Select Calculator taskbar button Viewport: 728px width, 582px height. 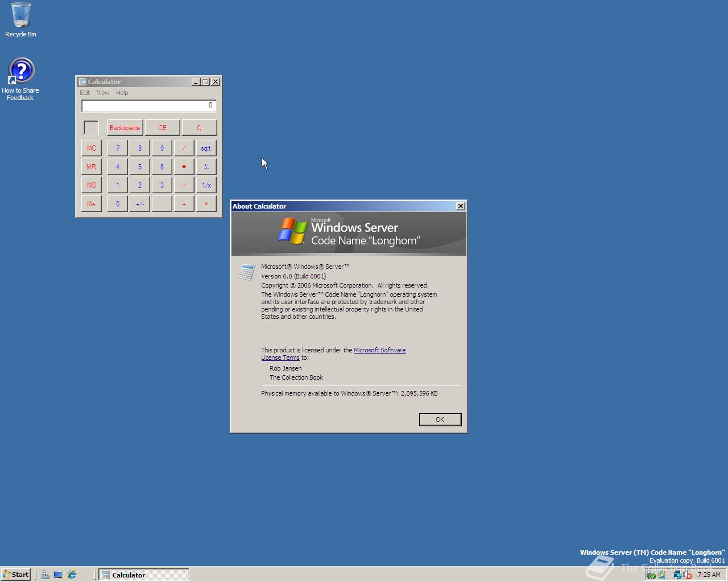click(144, 575)
